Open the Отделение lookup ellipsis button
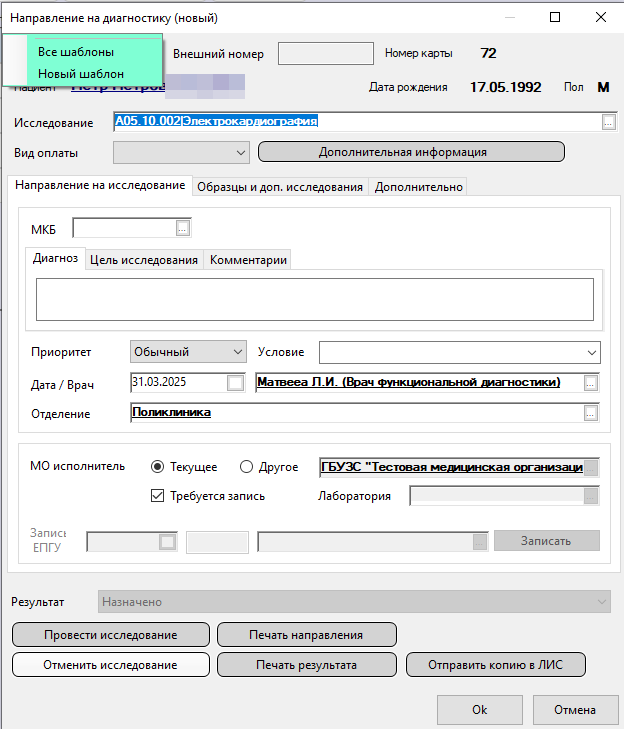The width and height of the screenshot is (624, 729). pos(591,413)
